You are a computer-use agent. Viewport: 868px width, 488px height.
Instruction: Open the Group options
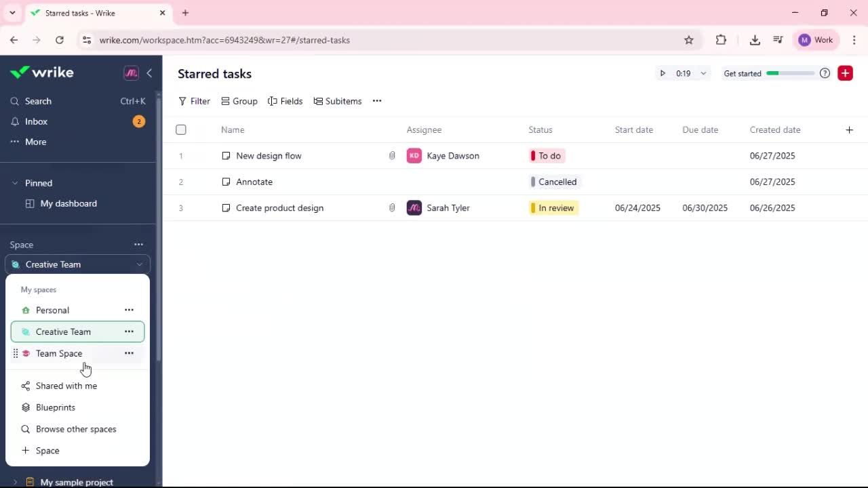pyautogui.click(x=239, y=101)
